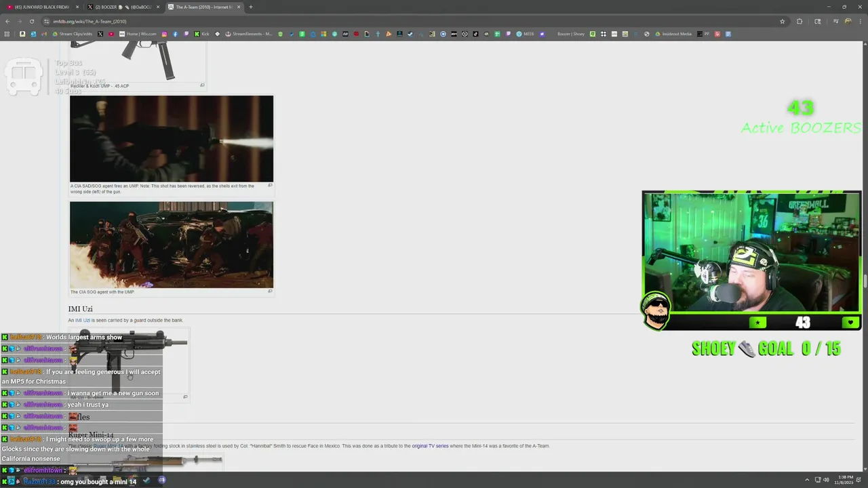Close the BOOZER X tab
The height and width of the screenshot is (488, 868).
pyautogui.click(x=158, y=7)
